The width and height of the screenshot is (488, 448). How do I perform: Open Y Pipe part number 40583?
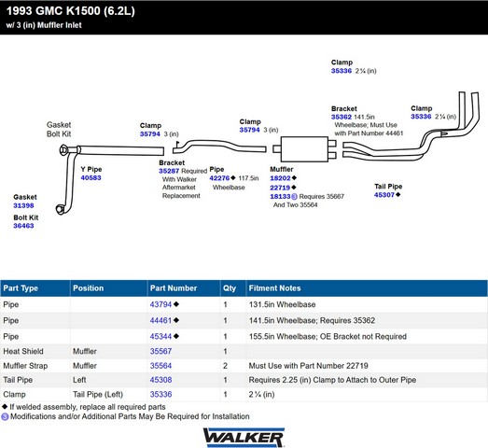point(91,177)
